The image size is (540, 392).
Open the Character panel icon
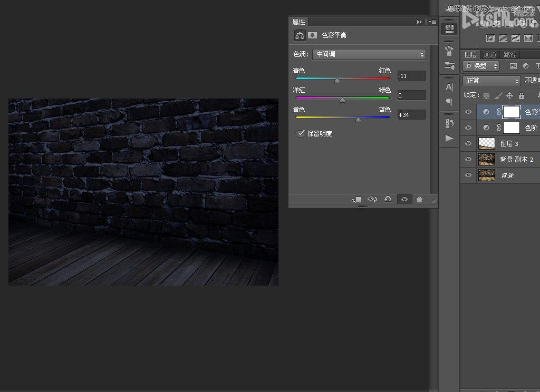click(x=449, y=87)
